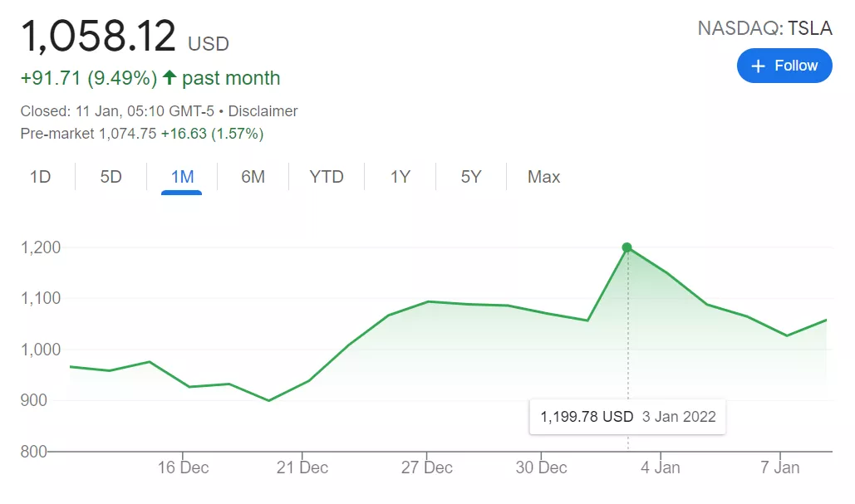
Task: Select the 5D time range tab
Action: coord(111,177)
